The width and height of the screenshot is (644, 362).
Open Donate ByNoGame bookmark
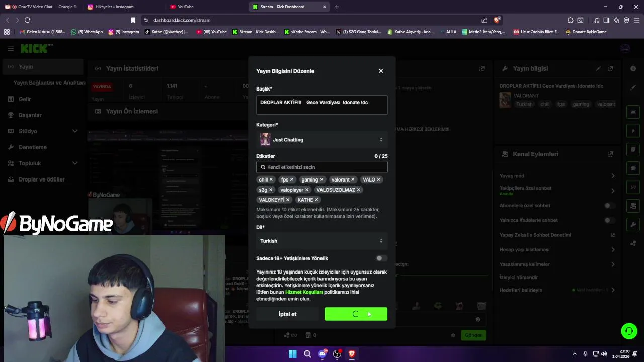coord(586,32)
